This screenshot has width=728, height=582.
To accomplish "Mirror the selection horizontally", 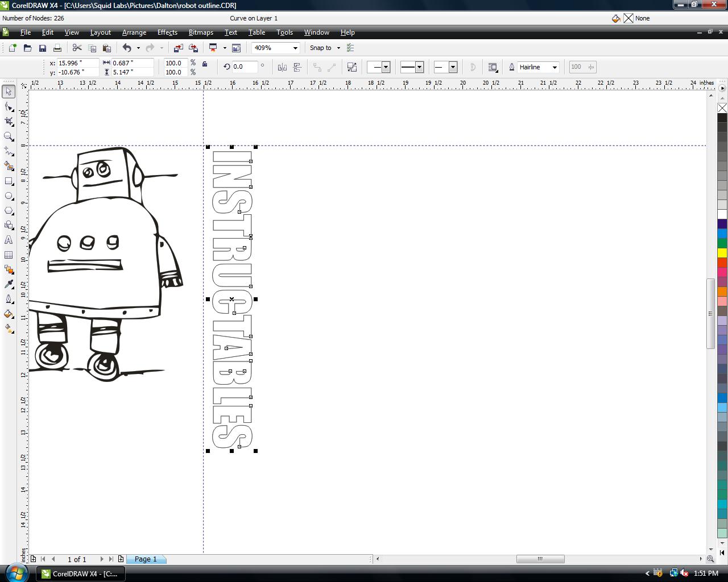I will 282,67.
